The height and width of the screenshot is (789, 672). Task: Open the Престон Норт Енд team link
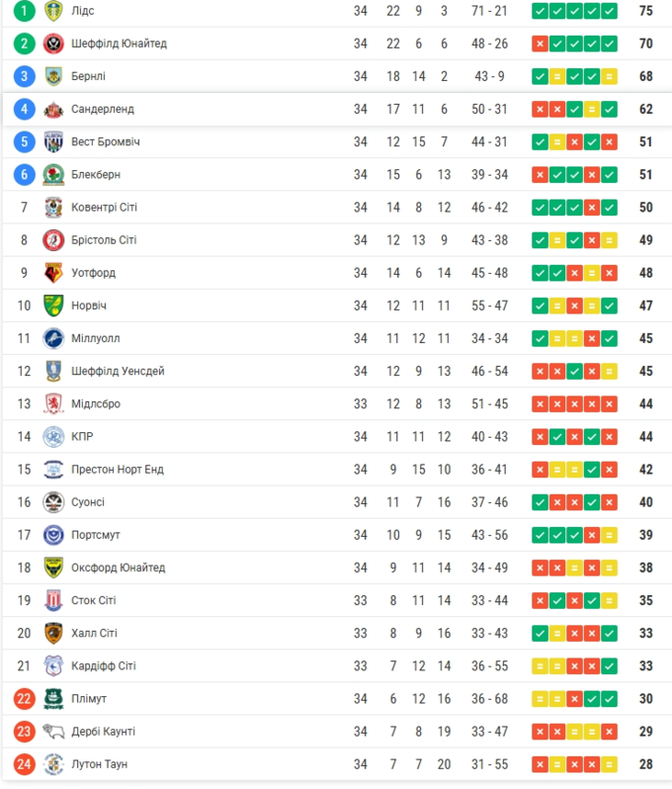[118, 470]
